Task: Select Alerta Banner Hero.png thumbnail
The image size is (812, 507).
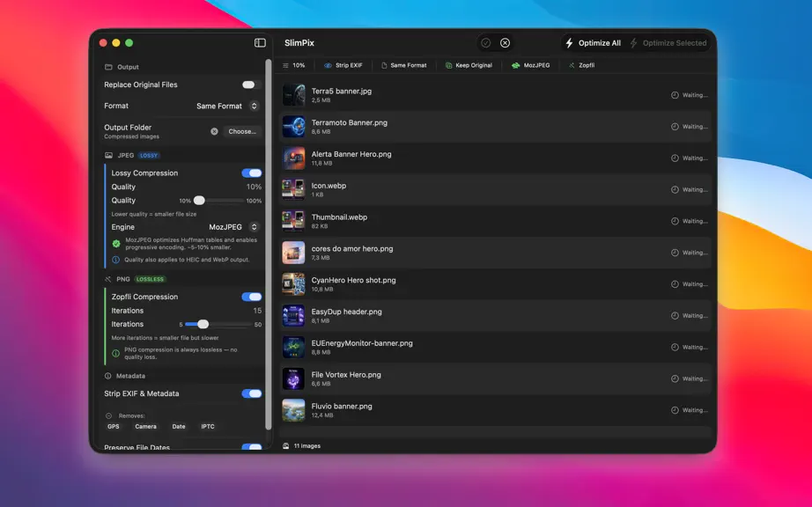Action: [293, 158]
